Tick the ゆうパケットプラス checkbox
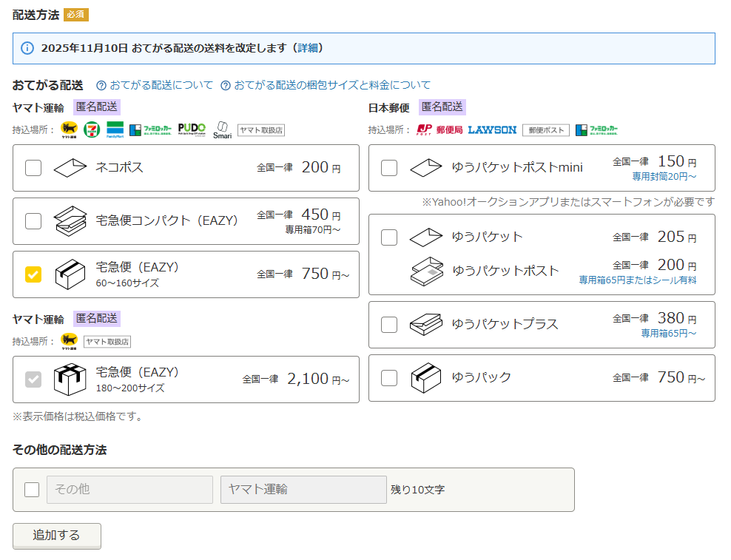The width and height of the screenshot is (731, 560). coord(389,325)
